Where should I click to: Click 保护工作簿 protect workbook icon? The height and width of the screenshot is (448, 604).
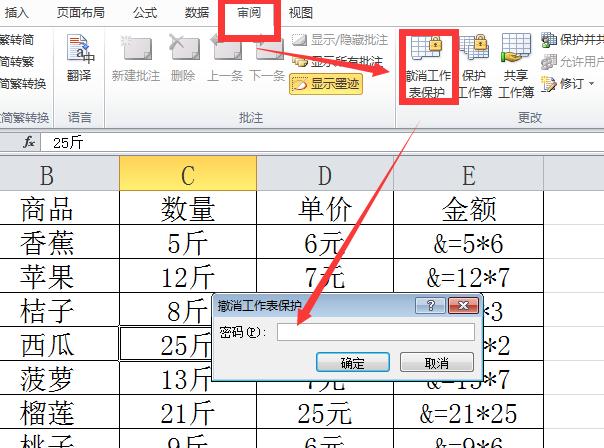(475, 66)
